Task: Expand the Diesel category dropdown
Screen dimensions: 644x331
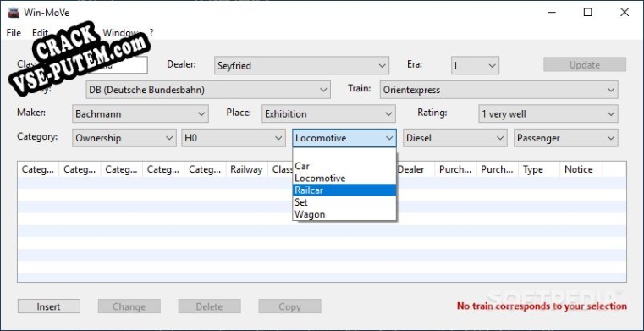Action: point(455,138)
